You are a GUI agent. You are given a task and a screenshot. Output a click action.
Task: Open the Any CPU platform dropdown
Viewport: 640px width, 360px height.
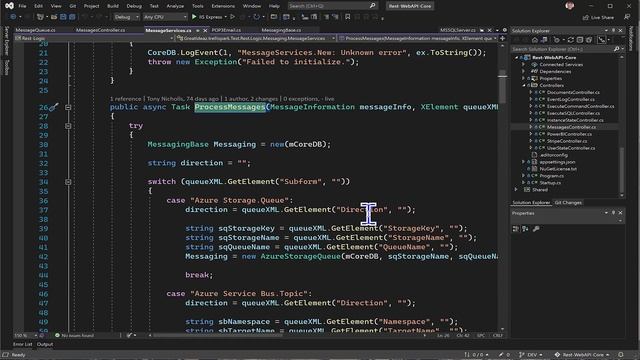coord(165,17)
